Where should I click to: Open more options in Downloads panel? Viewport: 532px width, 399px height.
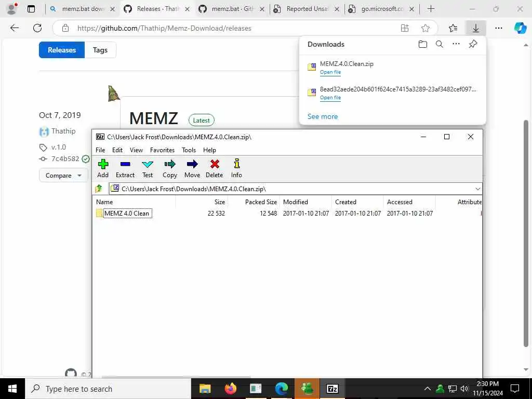click(456, 44)
